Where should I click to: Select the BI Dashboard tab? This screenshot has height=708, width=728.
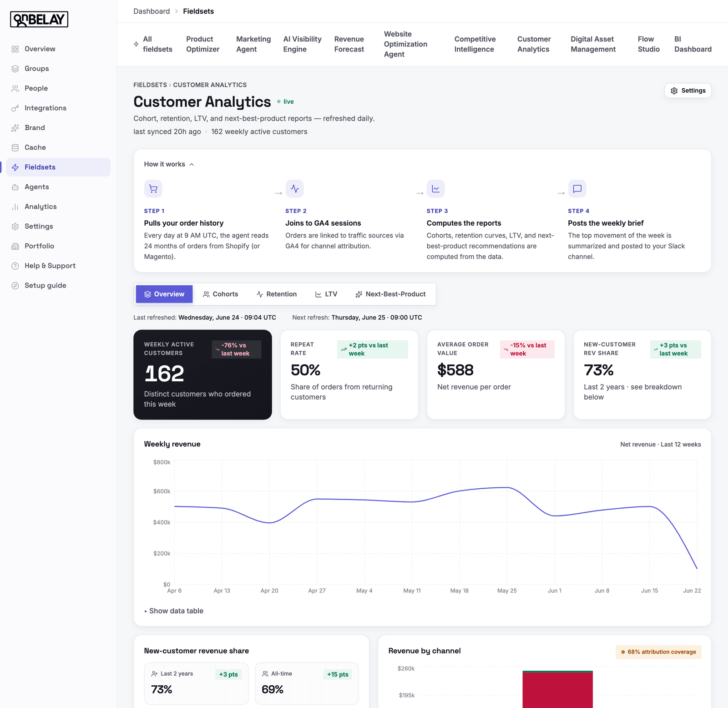click(693, 44)
